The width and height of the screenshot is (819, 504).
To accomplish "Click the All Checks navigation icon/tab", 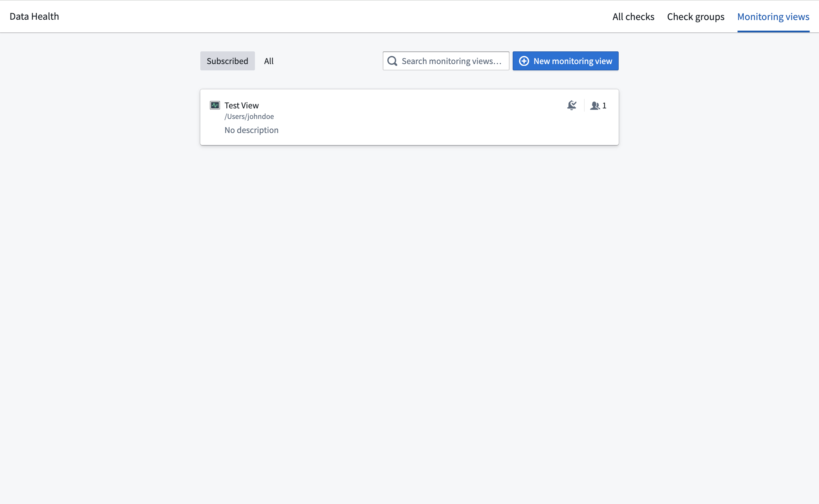I will (633, 17).
